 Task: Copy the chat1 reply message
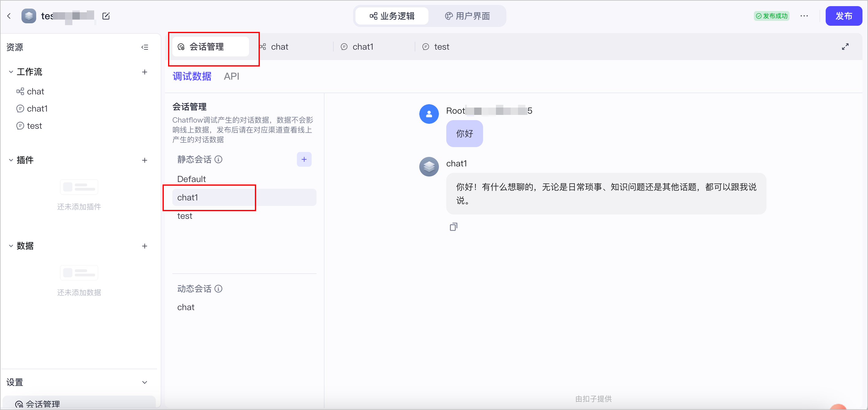[453, 227]
